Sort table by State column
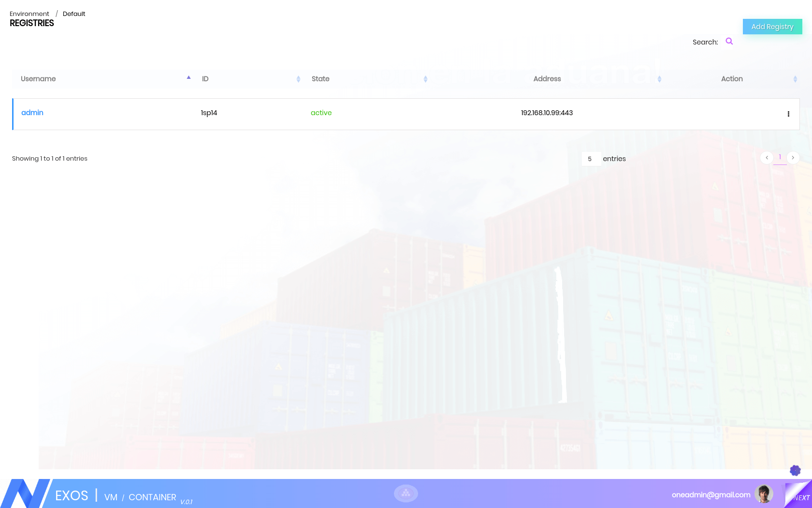 [x=320, y=79]
